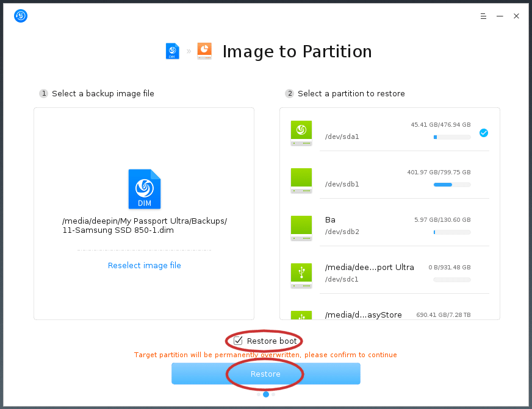This screenshot has width=532, height=409.
Task: Choose the Ba /dev/sdb2 partition
Action: (389, 226)
